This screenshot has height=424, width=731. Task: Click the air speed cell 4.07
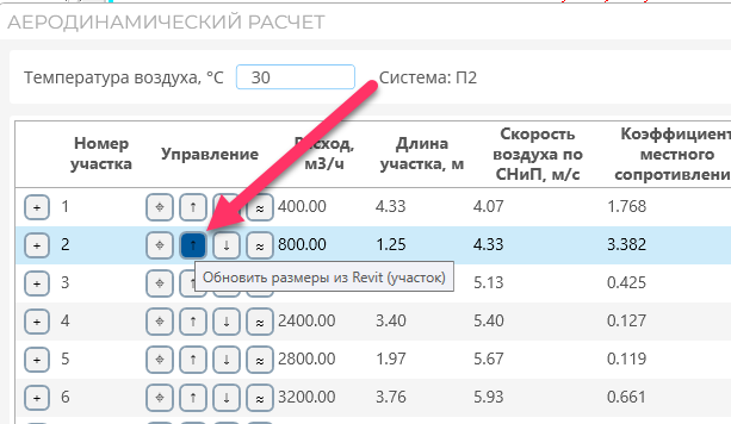tap(489, 206)
